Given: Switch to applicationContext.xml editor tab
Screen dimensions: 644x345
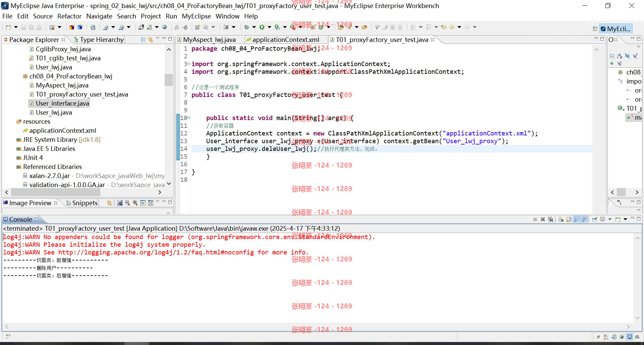Looking at the screenshot, I should point(285,40).
